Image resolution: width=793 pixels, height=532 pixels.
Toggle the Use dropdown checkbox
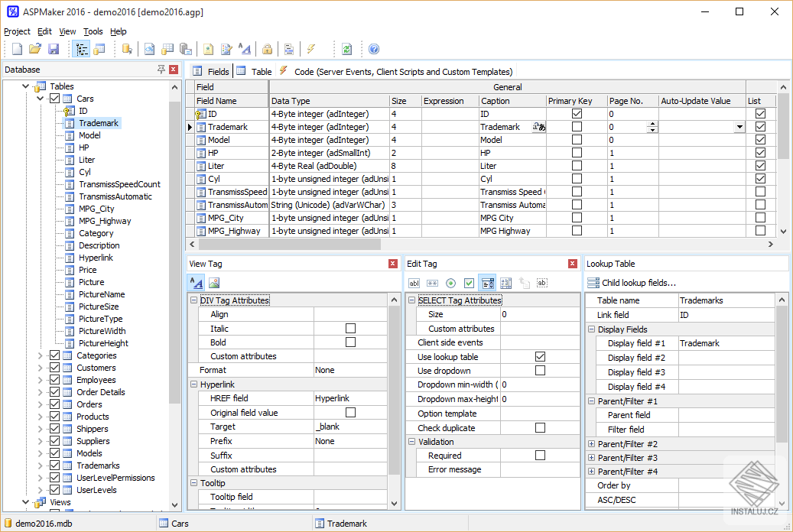(540, 371)
